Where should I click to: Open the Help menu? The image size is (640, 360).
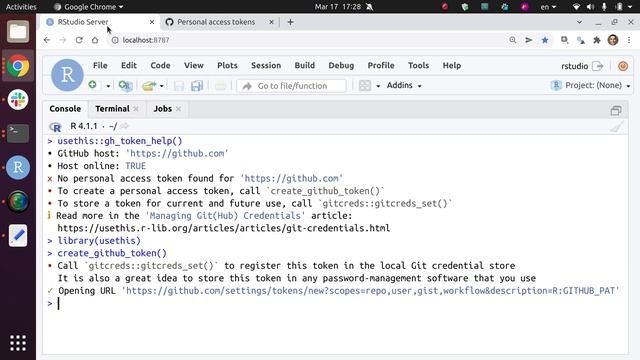coord(452,65)
